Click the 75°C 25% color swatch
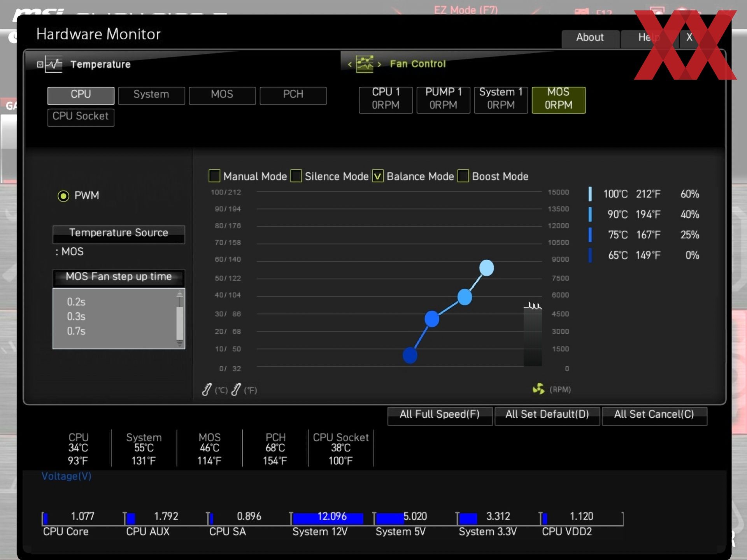The image size is (747, 560). pos(590,235)
